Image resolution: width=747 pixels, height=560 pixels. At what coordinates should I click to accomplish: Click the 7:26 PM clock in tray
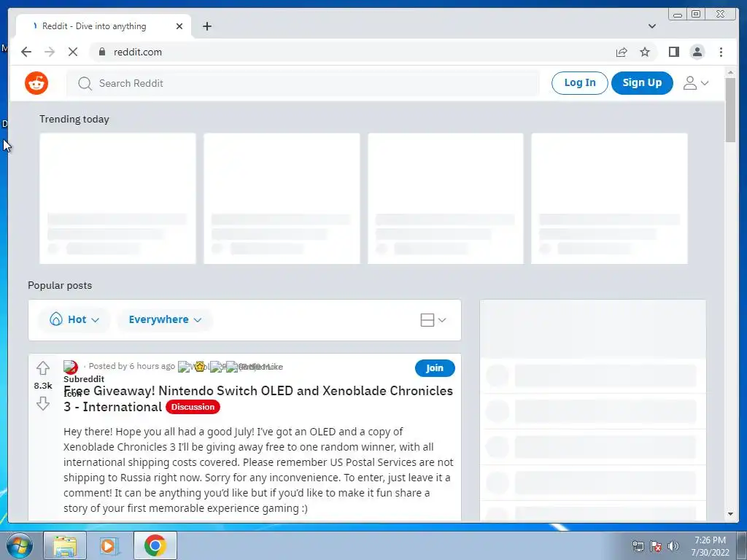coord(710,540)
